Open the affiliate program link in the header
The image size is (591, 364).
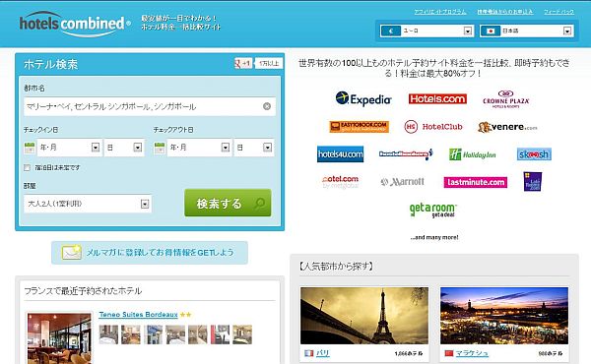[440, 12]
